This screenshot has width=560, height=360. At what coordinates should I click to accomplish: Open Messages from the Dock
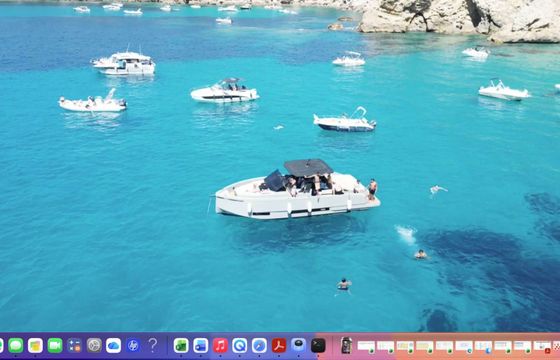pyautogui.click(x=16, y=346)
